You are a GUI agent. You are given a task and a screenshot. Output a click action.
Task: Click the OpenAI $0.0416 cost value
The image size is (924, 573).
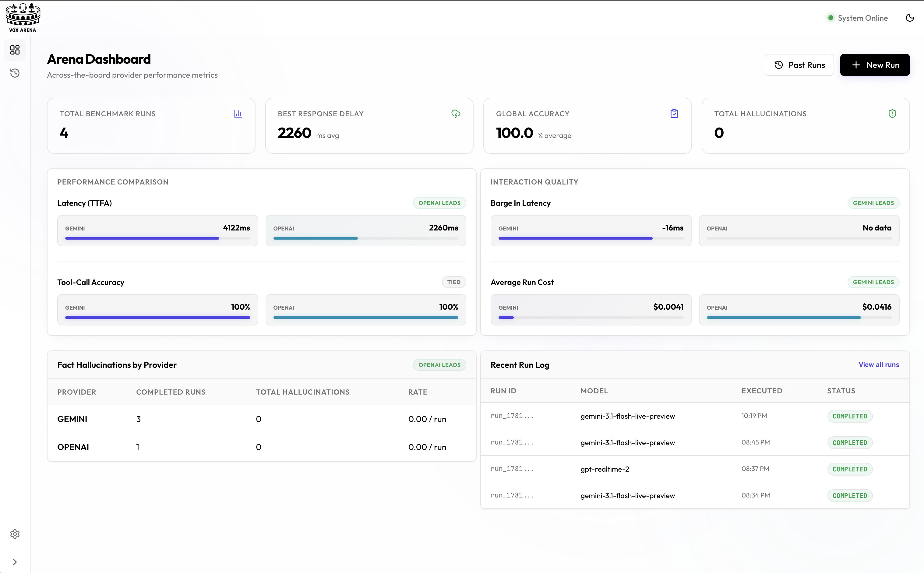click(876, 307)
